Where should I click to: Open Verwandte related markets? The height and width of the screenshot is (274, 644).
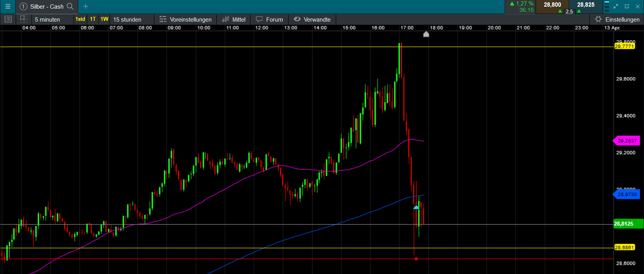pos(312,19)
